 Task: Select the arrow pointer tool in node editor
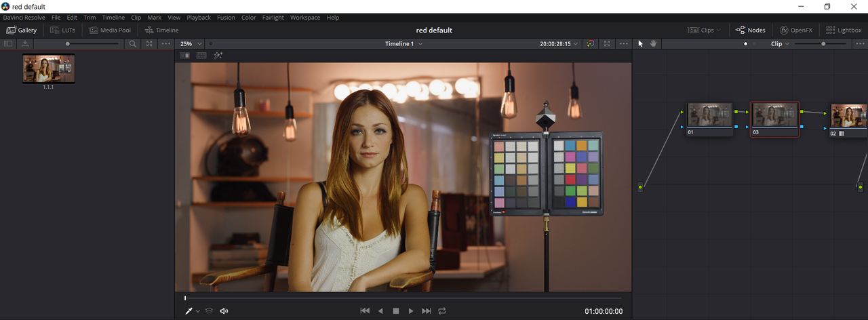click(641, 43)
